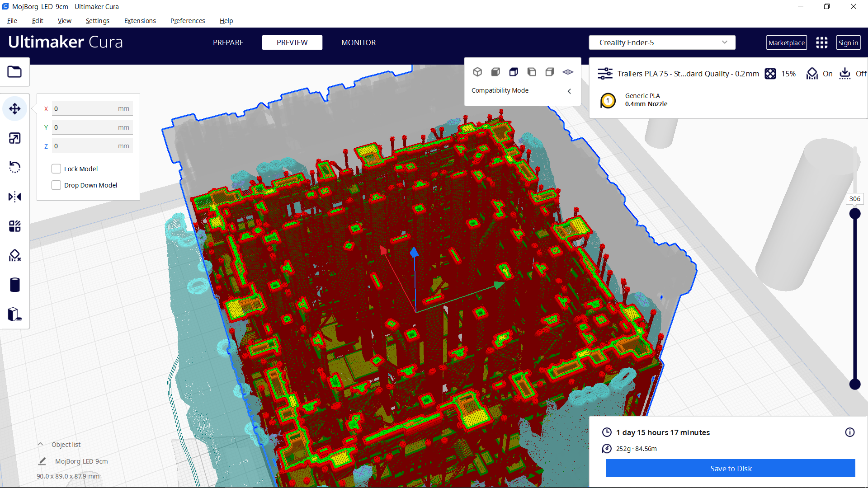Click the 3D view camera icon
This screenshot has height=488, width=868.
477,72
